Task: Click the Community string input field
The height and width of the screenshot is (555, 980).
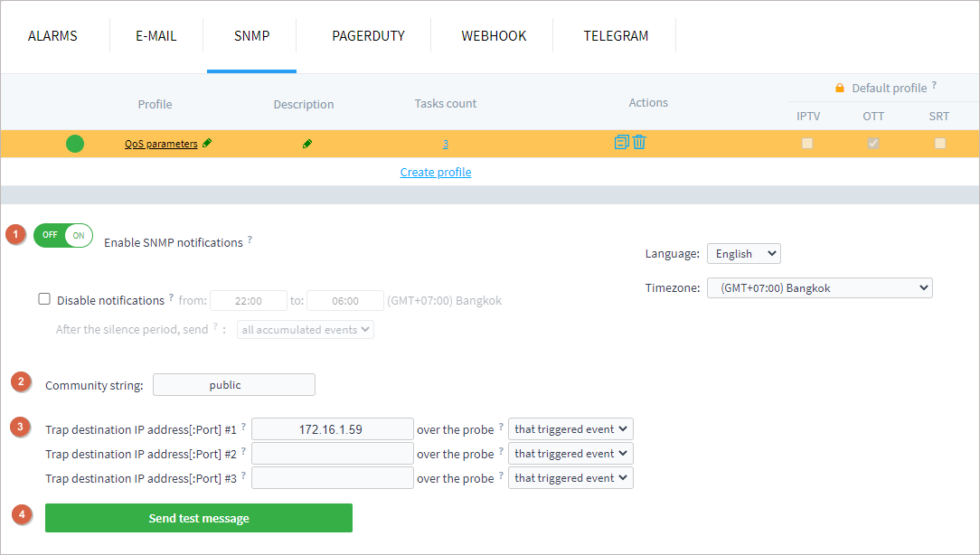Action: pos(234,385)
